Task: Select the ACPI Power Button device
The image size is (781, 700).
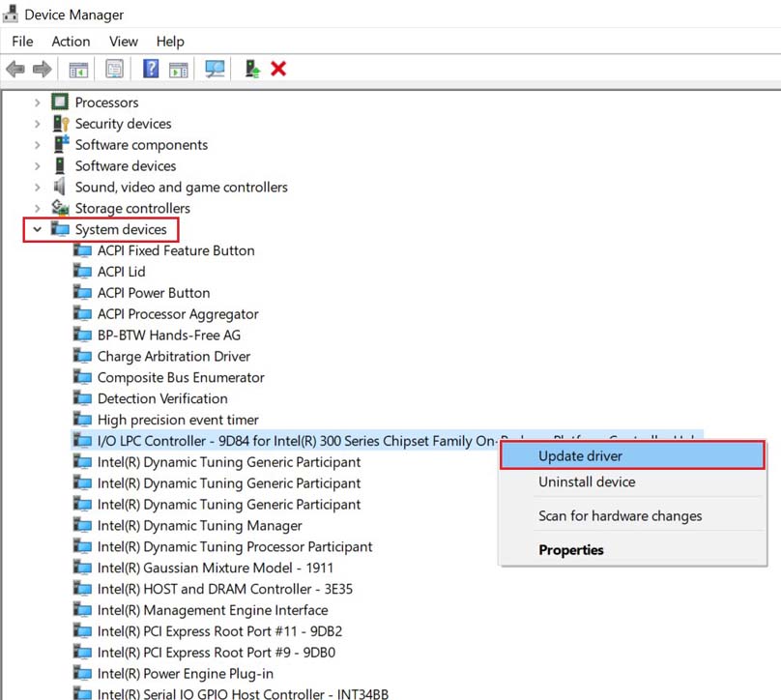Action: coord(153,292)
